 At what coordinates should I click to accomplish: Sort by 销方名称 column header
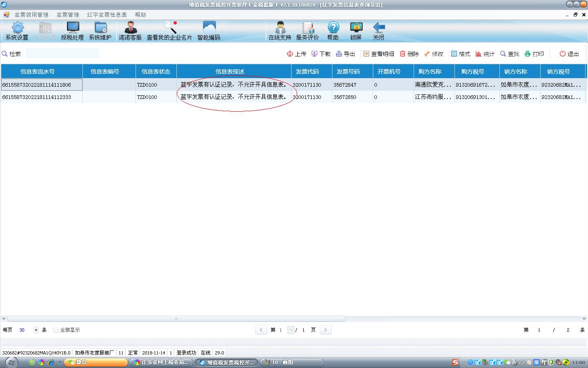pyautogui.click(x=520, y=72)
